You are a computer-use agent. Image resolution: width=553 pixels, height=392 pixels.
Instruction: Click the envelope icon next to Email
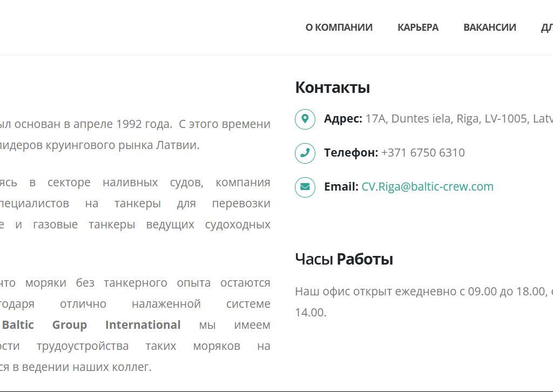tap(305, 187)
